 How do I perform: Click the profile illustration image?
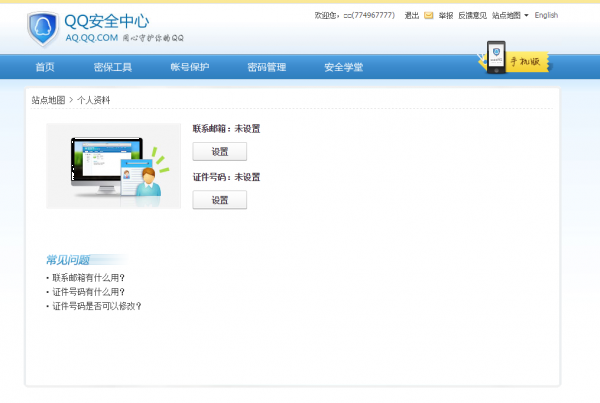click(x=113, y=166)
